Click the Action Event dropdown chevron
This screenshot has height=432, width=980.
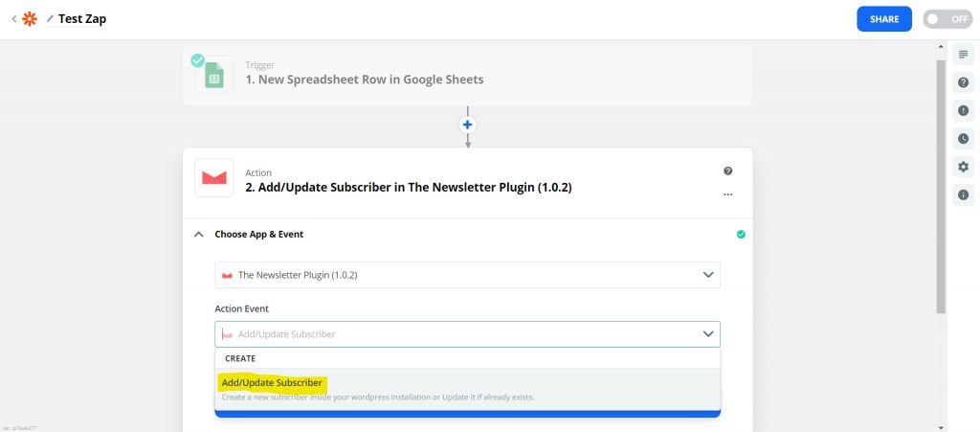(x=708, y=334)
